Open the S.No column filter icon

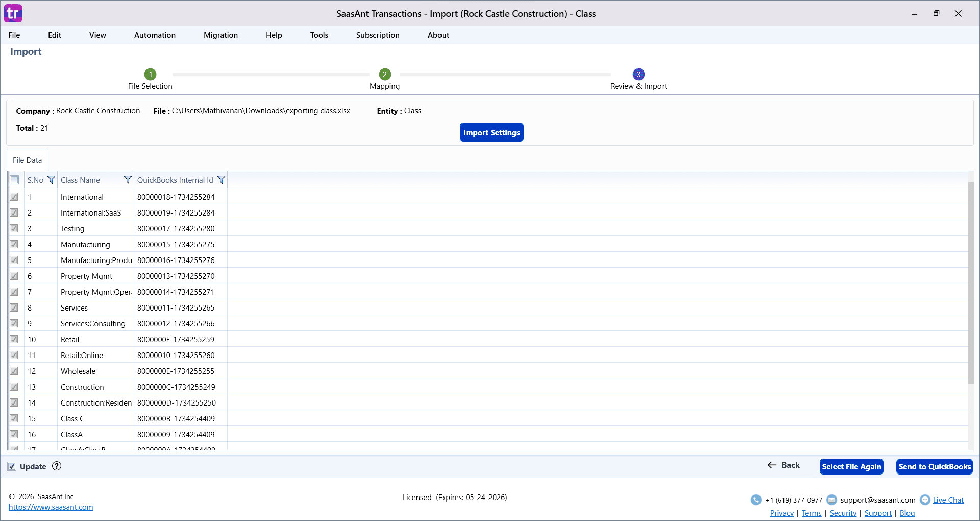click(x=51, y=180)
